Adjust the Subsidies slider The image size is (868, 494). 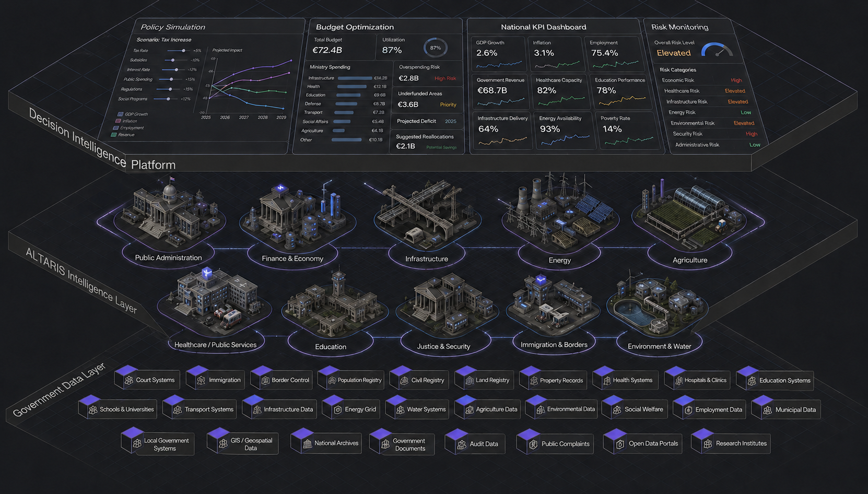point(175,60)
